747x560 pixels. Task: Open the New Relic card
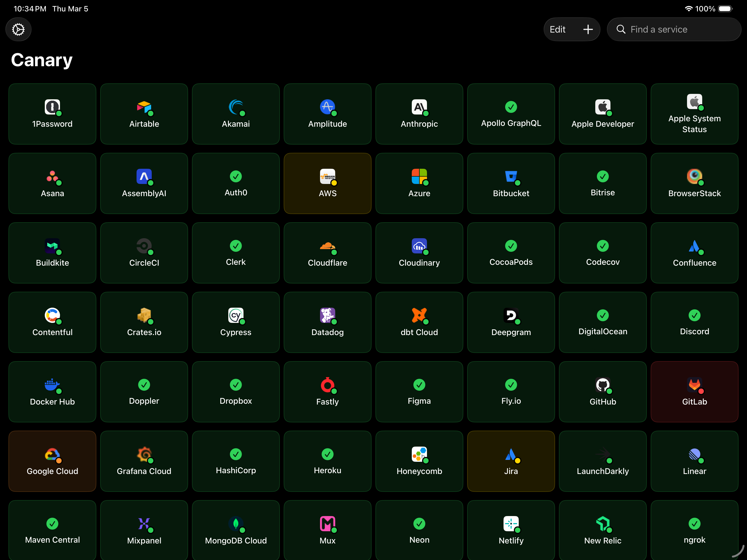pyautogui.click(x=603, y=530)
